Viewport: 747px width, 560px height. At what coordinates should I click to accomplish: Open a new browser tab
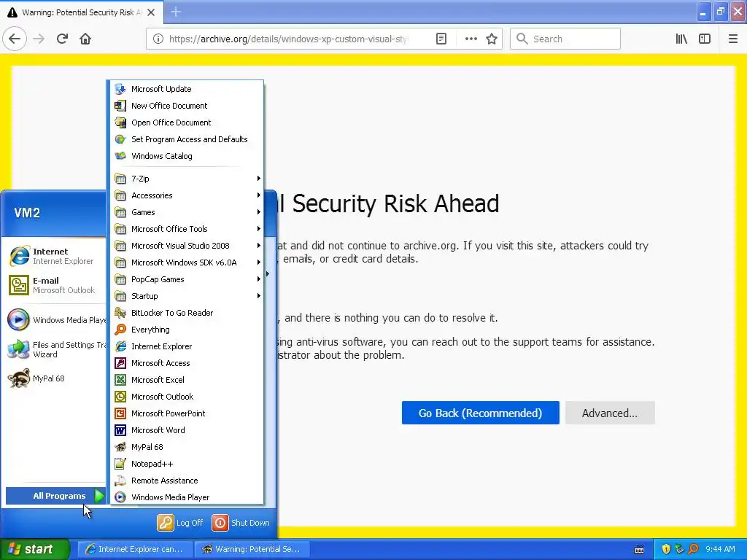point(176,12)
